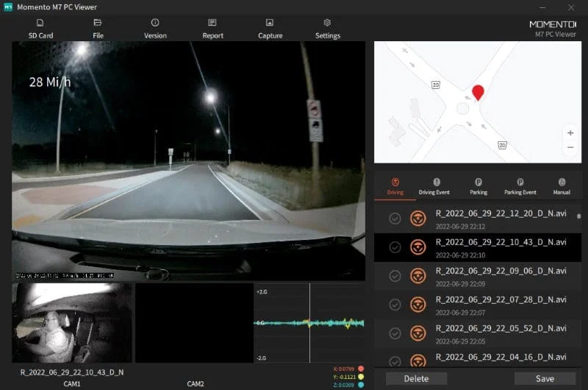Zoom out on the map
The height and width of the screenshot is (390, 588).
click(x=570, y=147)
